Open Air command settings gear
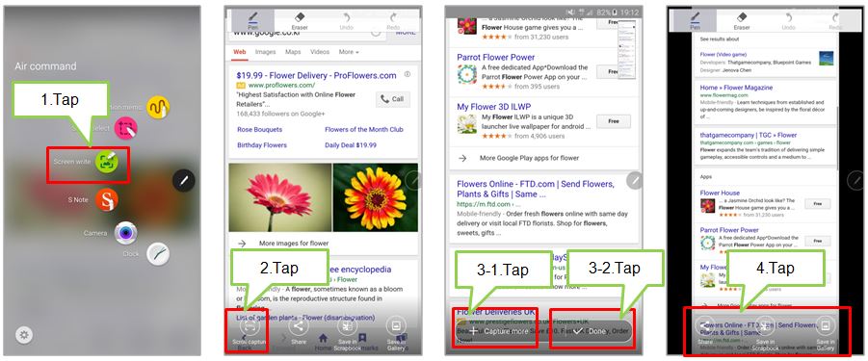This screenshot has width=868, height=361. pyautogui.click(x=24, y=334)
